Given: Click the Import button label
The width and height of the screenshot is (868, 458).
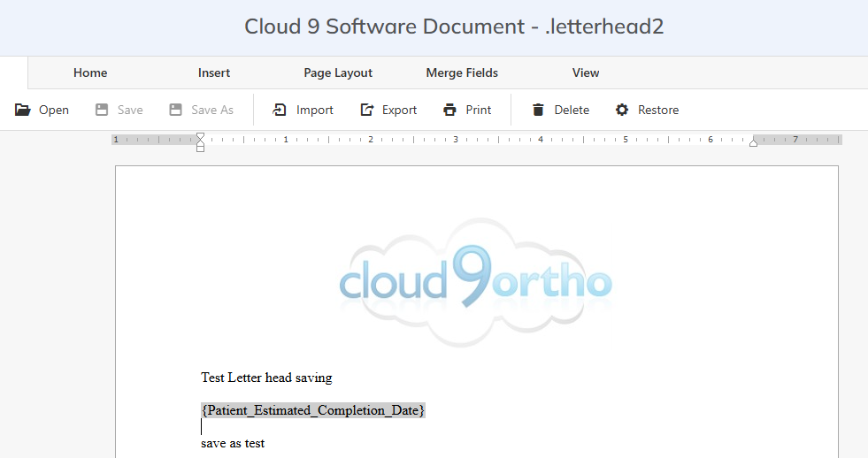Looking at the screenshot, I should (x=314, y=110).
